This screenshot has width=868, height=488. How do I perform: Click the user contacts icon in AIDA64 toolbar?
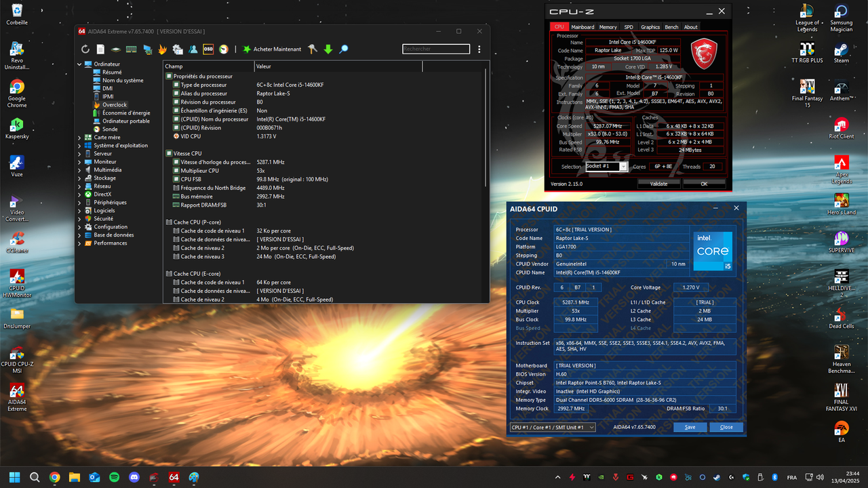click(193, 49)
